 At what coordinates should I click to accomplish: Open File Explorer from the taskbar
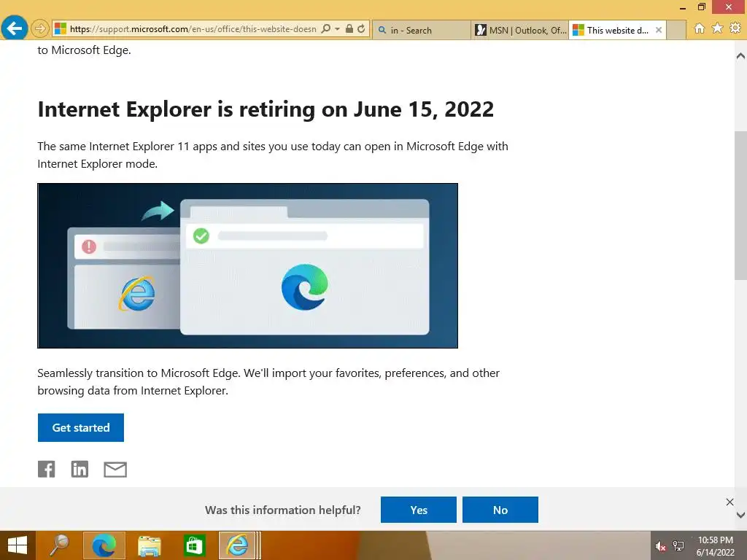149,545
